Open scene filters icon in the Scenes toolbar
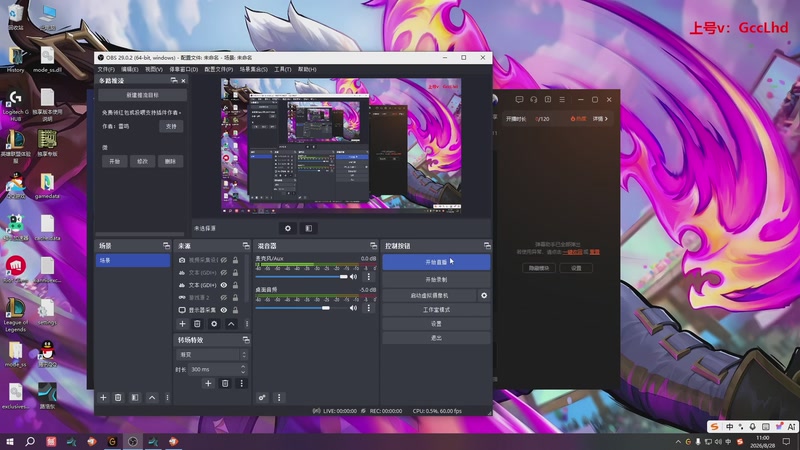Screen dimensions: 800x450 (135, 397)
